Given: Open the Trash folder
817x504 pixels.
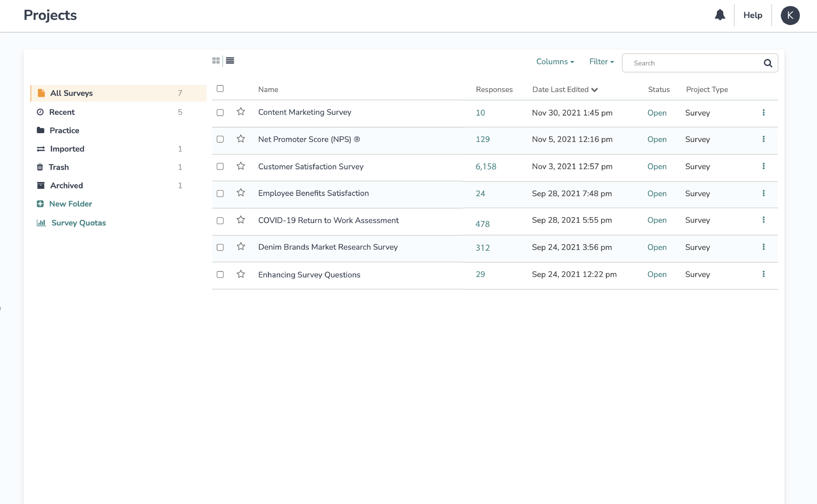Looking at the screenshot, I should click(59, 167).
